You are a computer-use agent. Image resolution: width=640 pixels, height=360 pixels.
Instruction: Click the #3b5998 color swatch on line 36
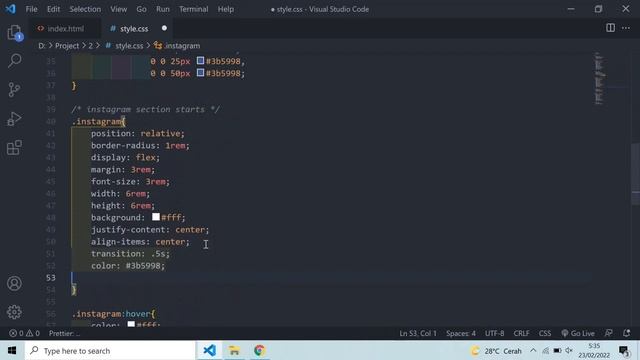[200, 73]
